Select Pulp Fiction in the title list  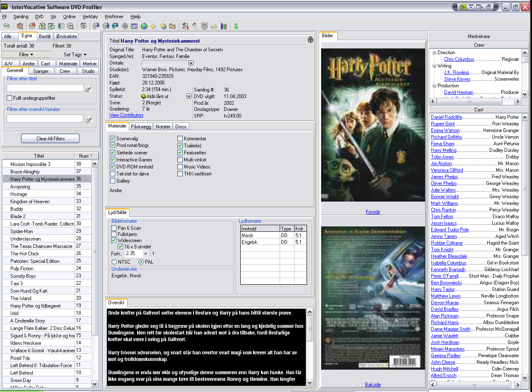[x=22, y=269]
